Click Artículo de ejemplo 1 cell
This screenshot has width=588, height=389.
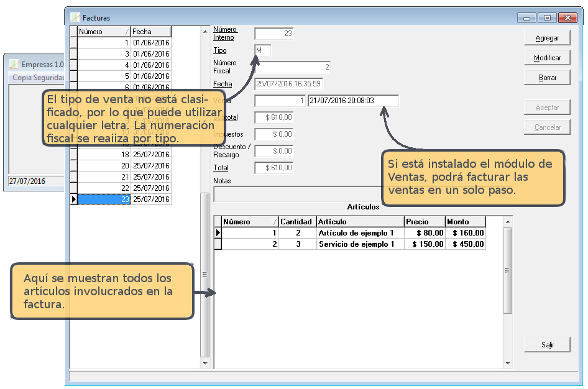tap(361, 233)
